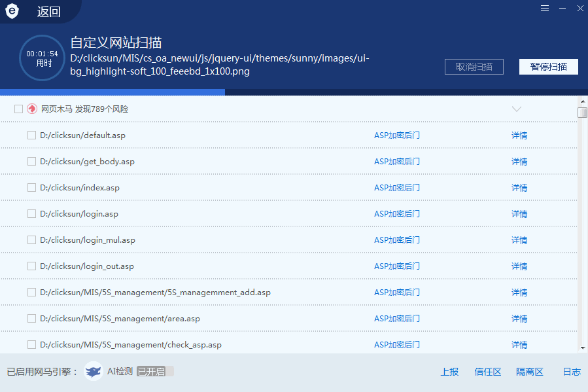Open the 隔离区 quarantine area

[529, 372]
